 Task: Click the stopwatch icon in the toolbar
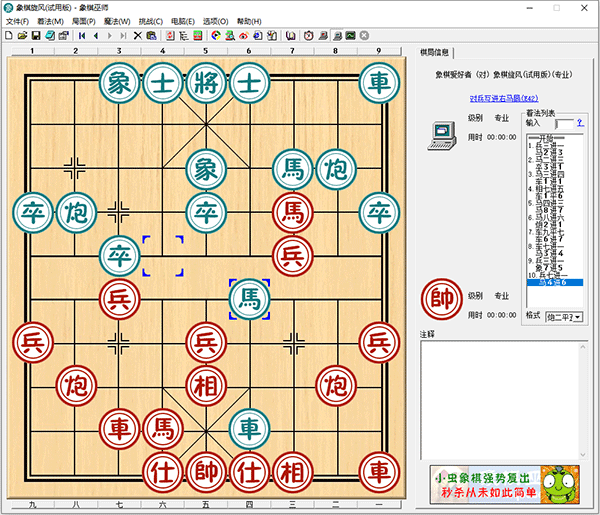click(308, 35)
